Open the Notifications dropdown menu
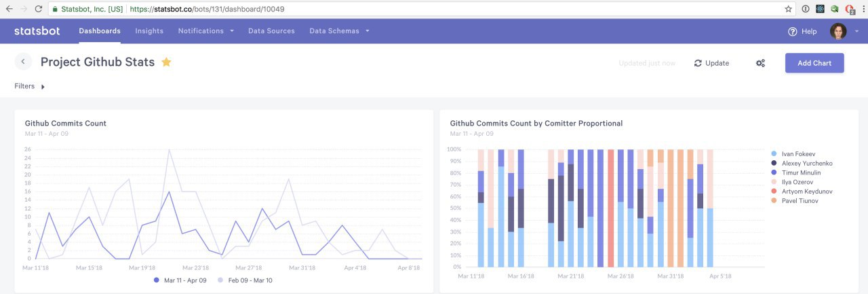 [x=205, y=31]
